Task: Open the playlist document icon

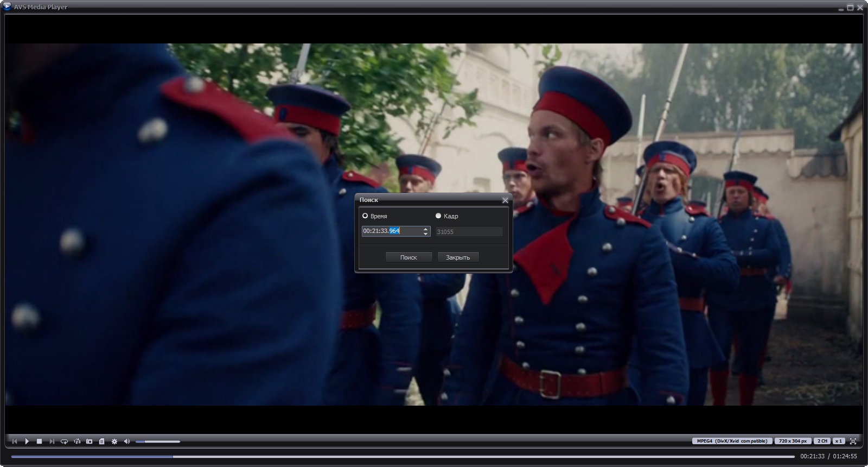Action: (101, 441)
